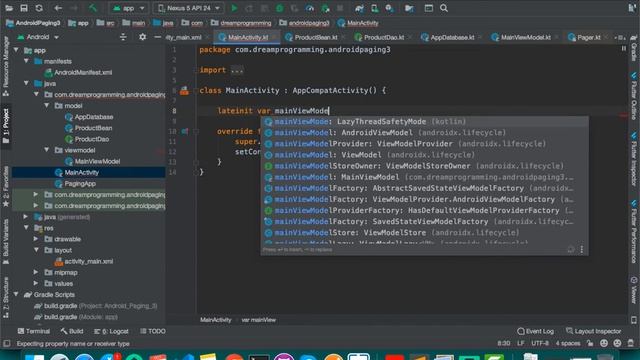The height and width of the screenshot is (360, 640).
Task: Open the Project Structure folder icon
Action: [409, 8]
